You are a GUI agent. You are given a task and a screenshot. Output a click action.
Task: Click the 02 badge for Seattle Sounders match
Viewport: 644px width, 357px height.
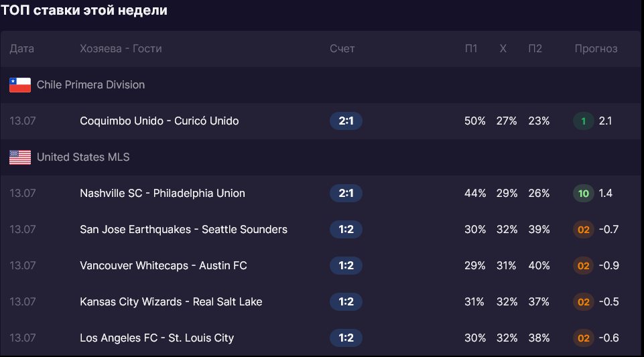(583, 229)
